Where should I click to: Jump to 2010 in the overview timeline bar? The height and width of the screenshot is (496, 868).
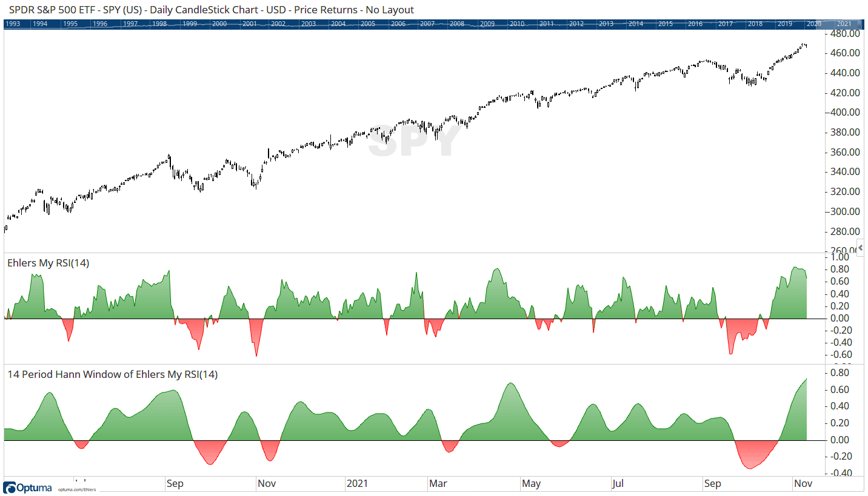[x=516, y=24]
